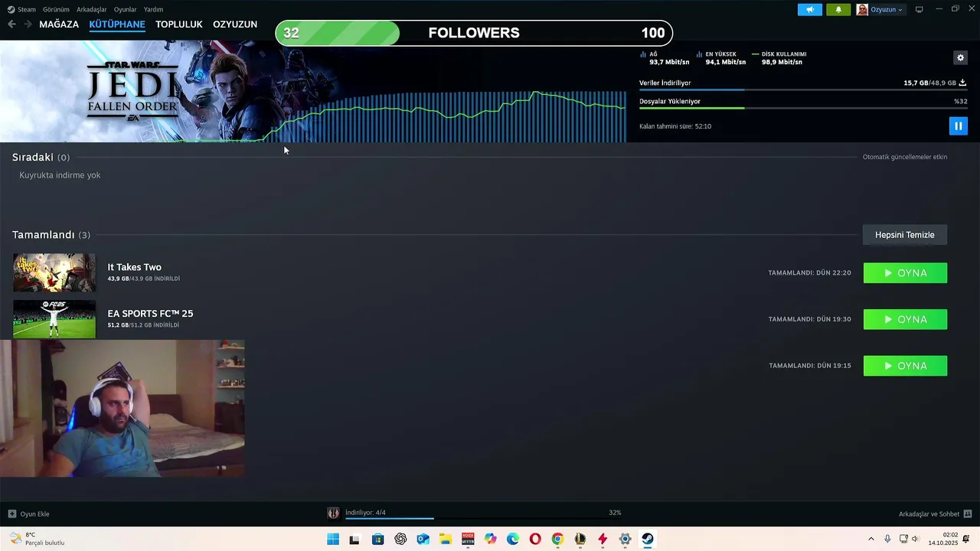Click OYNA for the 19:15 download
980x551 pixels.
pyautogui.click(x=905, y=366)
